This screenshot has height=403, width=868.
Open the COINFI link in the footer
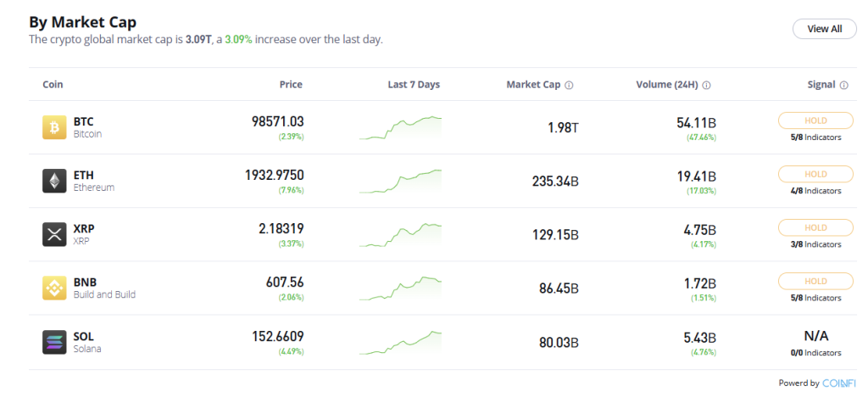pyautogui.click(x=838, y=383)
